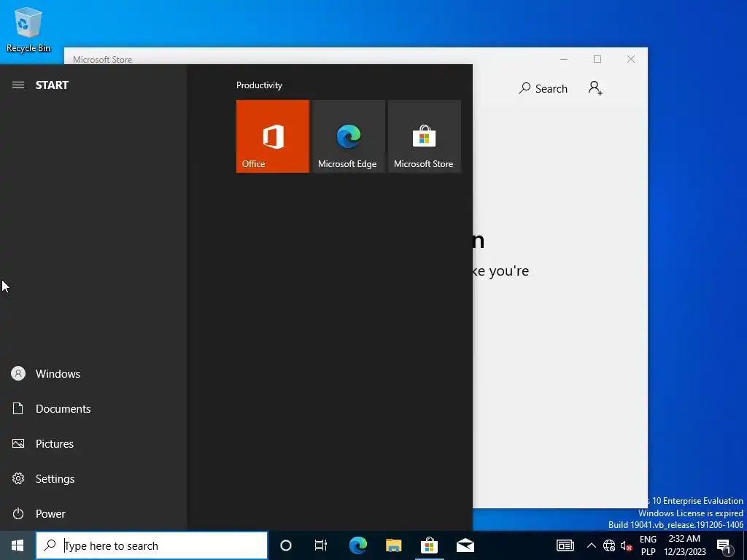Open Pictures from the Start menu

pos(93,444)
